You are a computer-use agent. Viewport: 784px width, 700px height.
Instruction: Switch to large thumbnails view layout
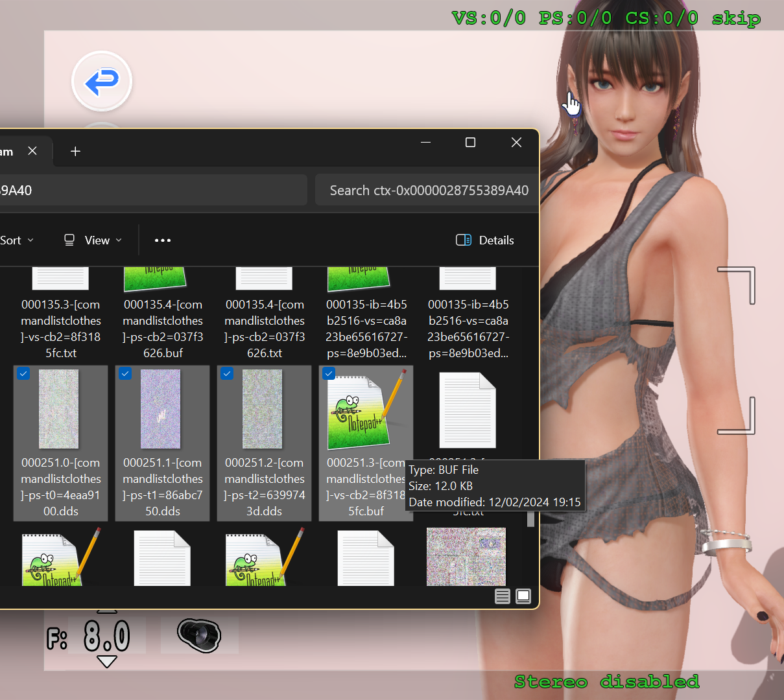click(x=523, y=596)
